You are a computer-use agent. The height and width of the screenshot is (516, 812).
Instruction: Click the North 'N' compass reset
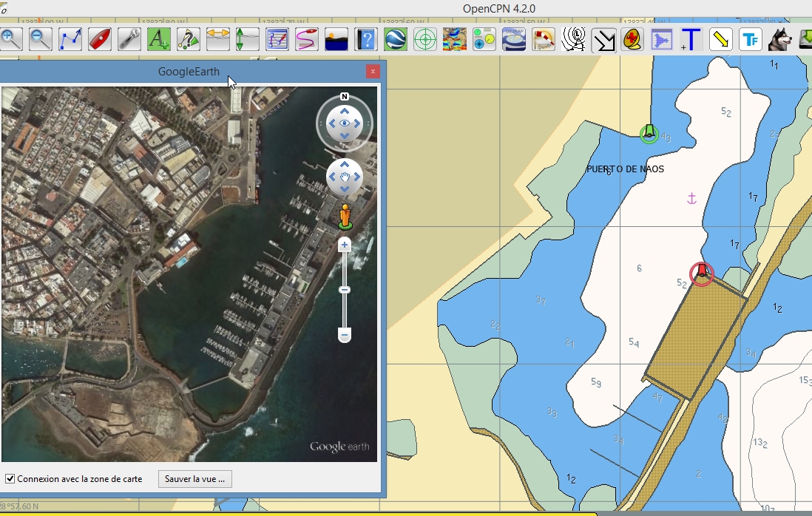coord(345,97)
